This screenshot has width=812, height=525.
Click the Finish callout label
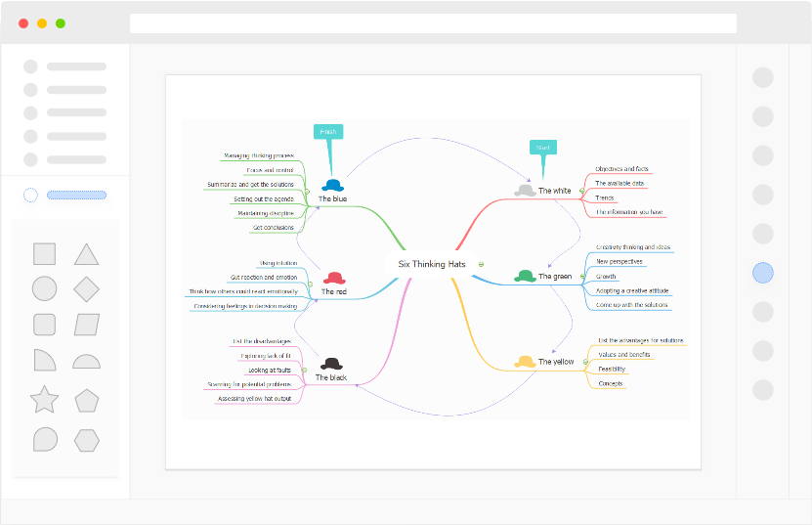click(328, 131)
